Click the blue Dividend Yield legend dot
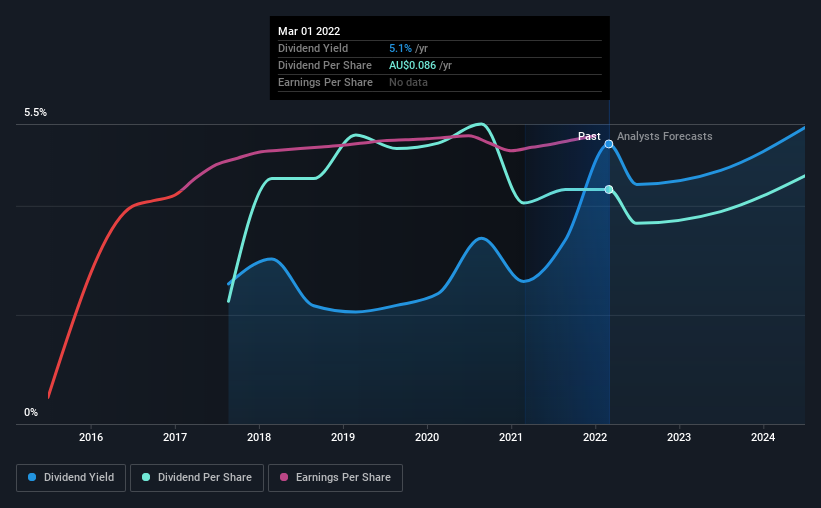Screen dimensions: 821x508 [32, 477]
